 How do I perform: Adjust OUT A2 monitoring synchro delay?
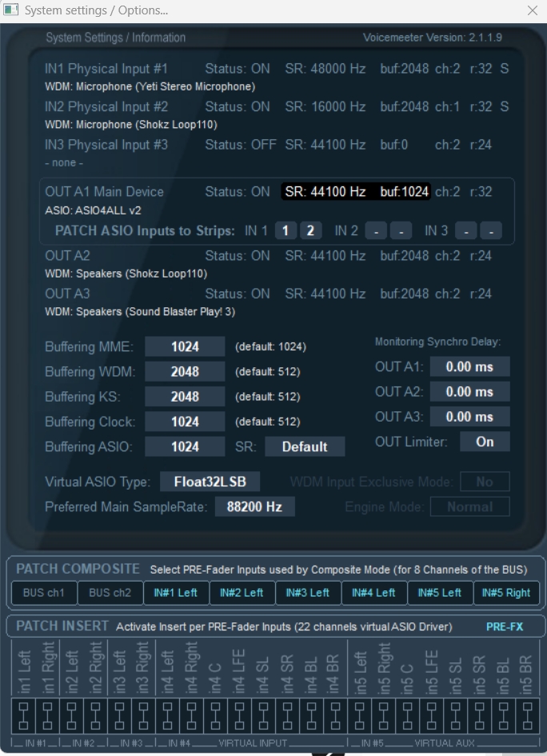(470, 392)
